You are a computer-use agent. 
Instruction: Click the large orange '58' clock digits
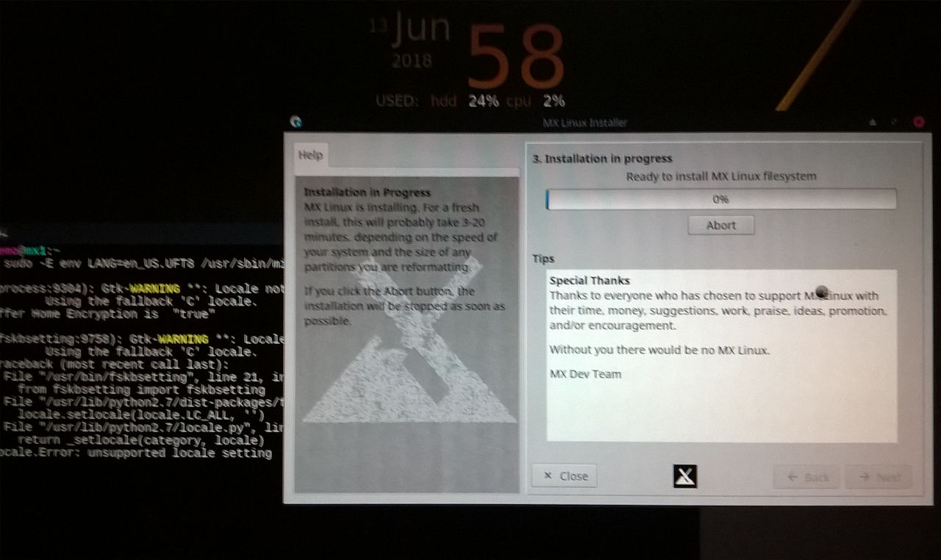pos(516,57)
